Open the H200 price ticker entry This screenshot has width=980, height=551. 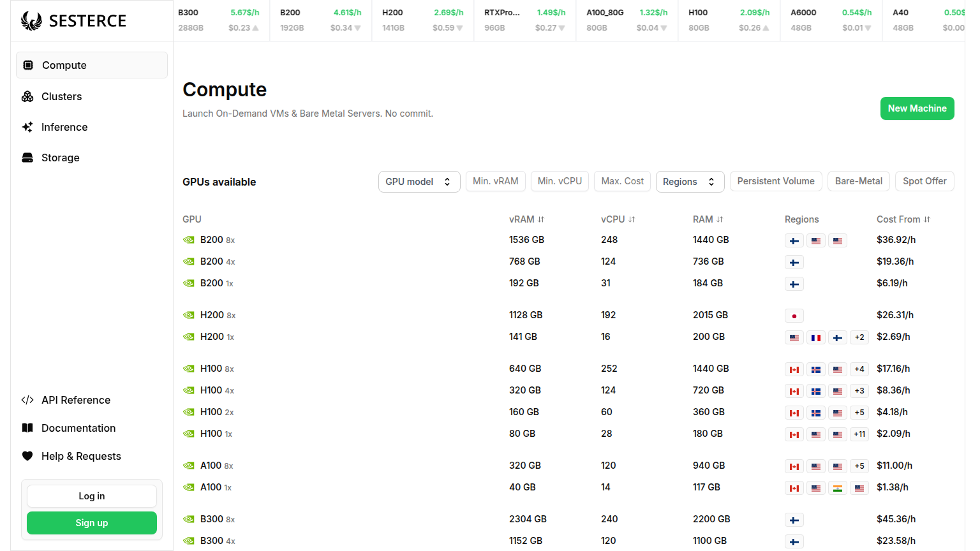click(x=423, y=20)
